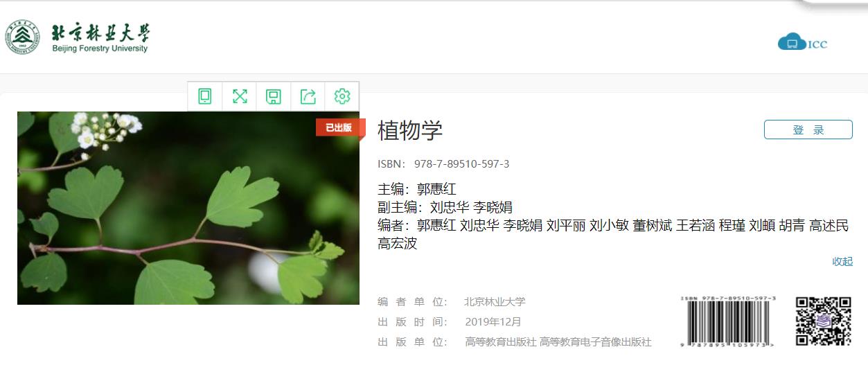Expand the cover with the fullscreen arrows icon
This screenshot has height=365, width=868.
pyautogui.click(x=240, y=96)
